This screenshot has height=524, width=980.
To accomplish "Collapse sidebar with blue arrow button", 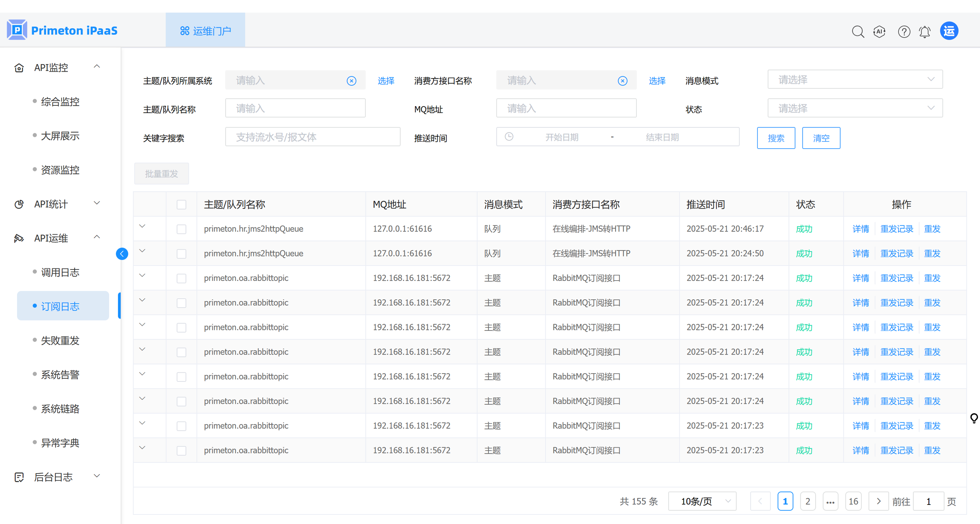I will [x=122, y=254].
